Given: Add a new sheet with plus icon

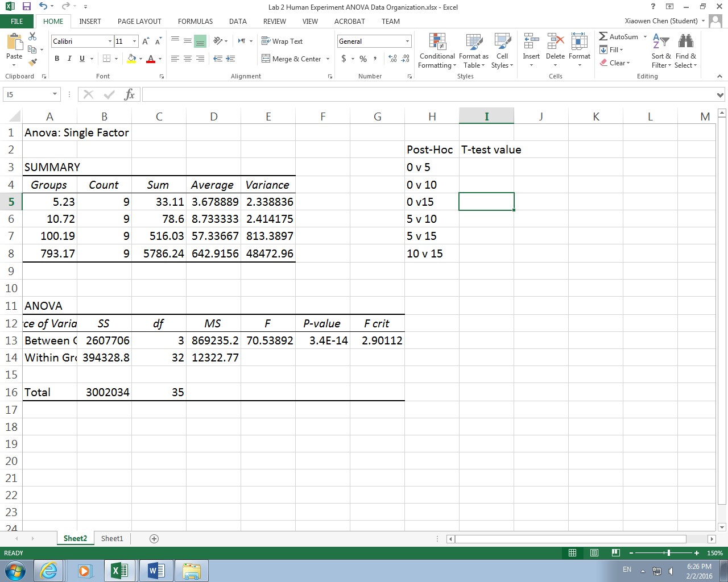Looking at the screenshot, I should (154, 538).
